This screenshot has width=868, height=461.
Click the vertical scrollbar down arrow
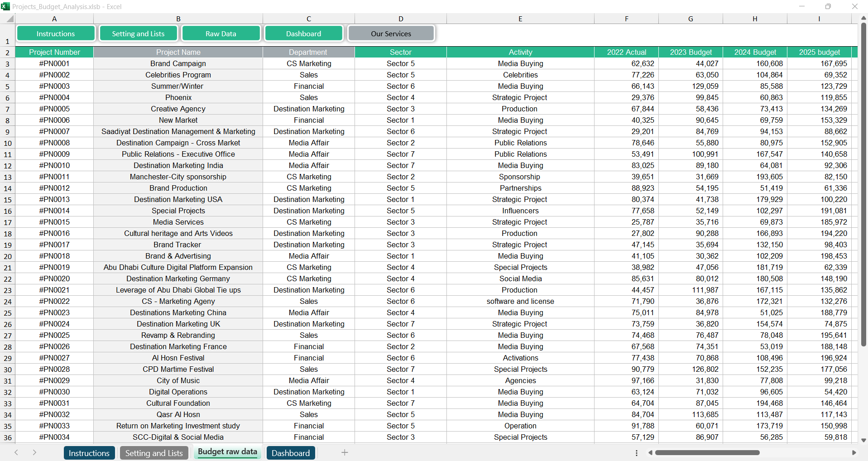click(x=863, y=440)
